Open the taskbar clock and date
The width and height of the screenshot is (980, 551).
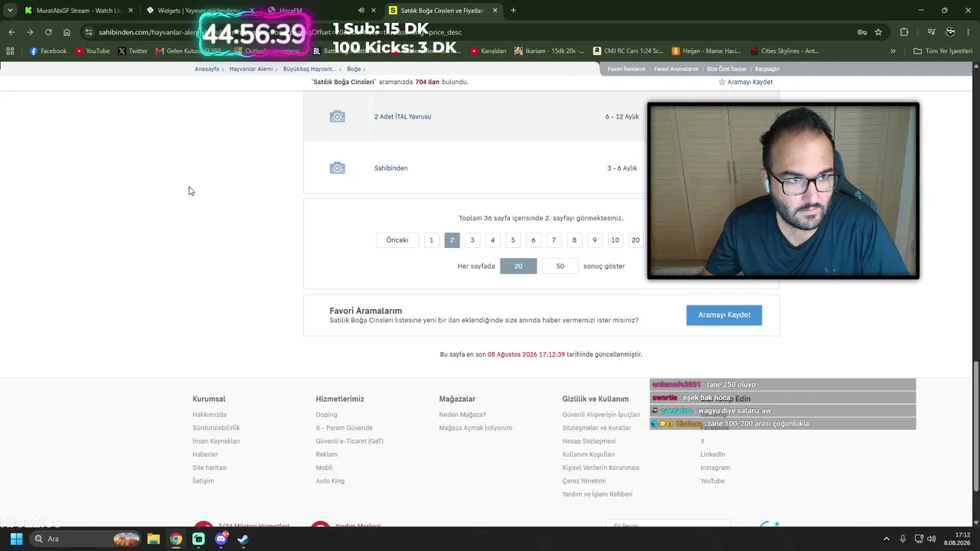click(958, 539)
